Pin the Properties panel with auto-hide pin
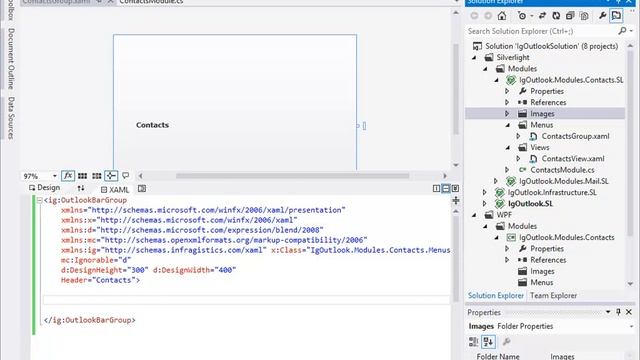The width and height of the screenshot is (640, 360). [618, 312]
